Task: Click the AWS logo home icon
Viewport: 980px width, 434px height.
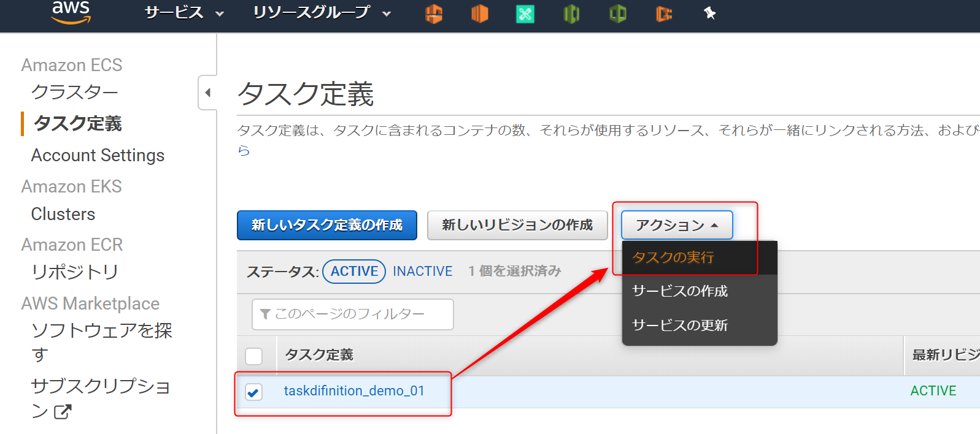Action: click(71, 12)
